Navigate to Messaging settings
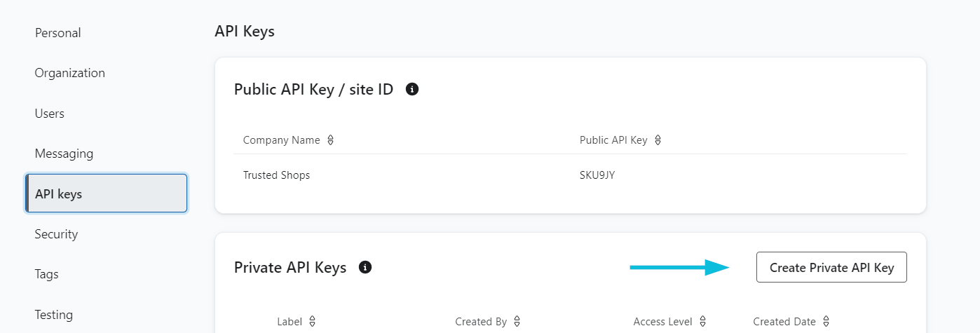 (64, 154)
